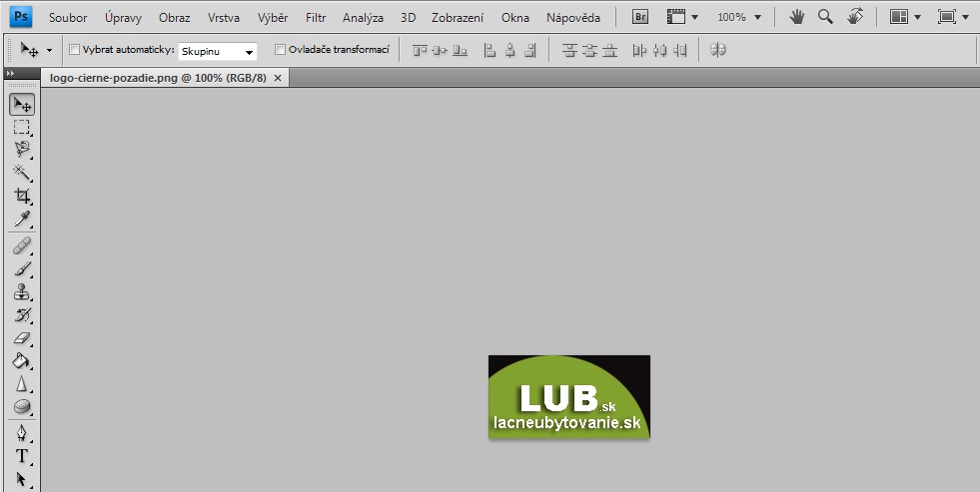
Task: Align bottom edges of layers
Action: coord(460,51)
